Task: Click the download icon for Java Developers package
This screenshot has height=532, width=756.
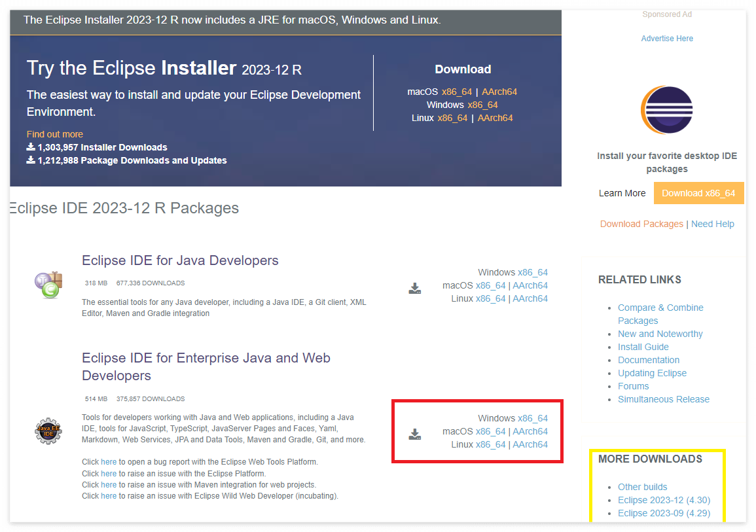Action: point(414,289)
